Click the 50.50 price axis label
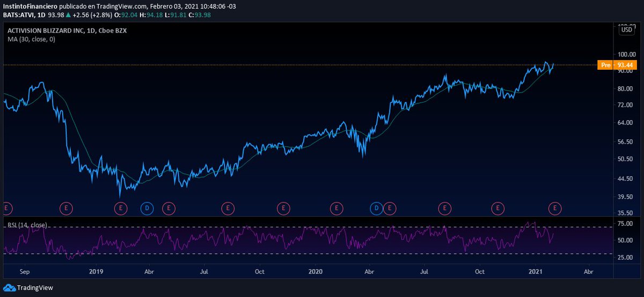 pyautogui.click(x=626, y=159)
